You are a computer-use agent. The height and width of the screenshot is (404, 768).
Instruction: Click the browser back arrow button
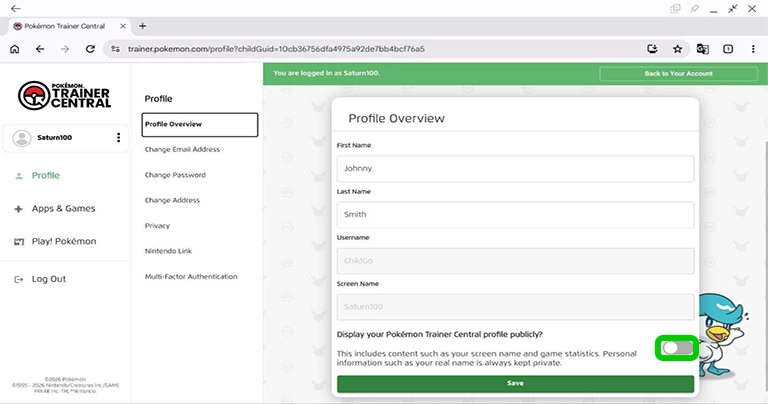point(40,49)
